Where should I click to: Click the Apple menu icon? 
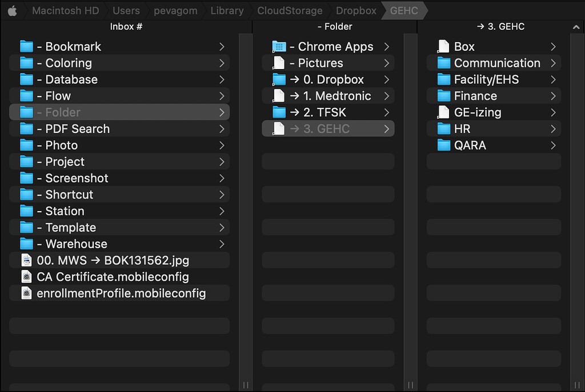14,10
